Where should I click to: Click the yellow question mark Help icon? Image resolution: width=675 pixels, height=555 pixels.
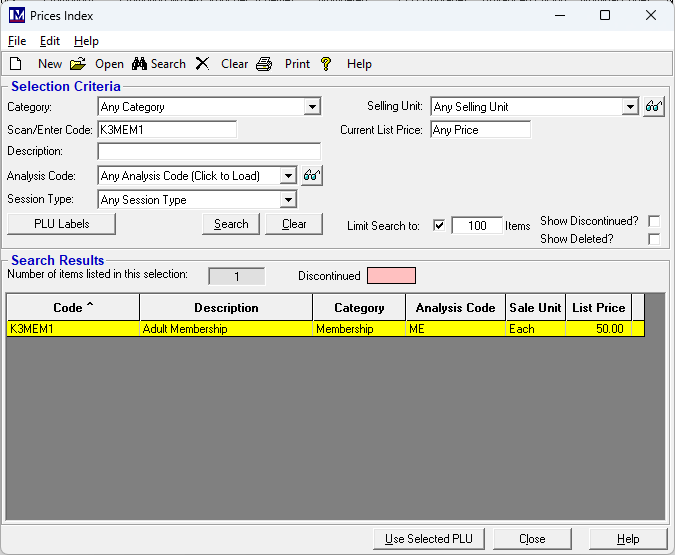click(x=326, y=64)
